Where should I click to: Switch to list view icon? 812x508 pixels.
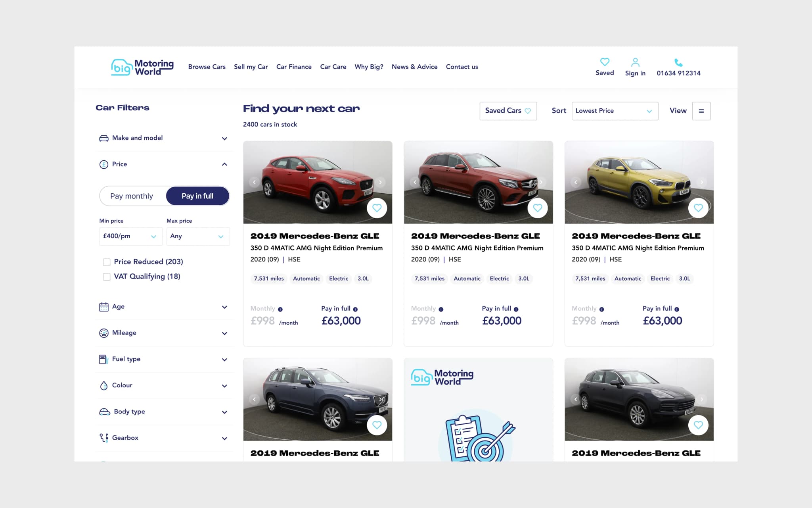[x=701, y=111]
